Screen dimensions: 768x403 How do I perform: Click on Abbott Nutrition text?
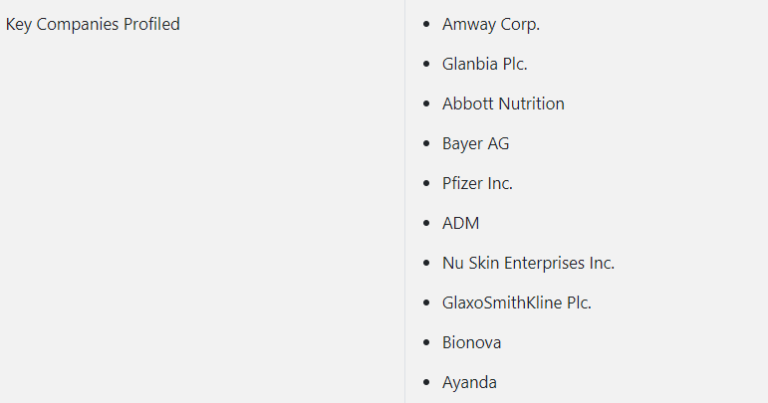(x=503, y=104)
